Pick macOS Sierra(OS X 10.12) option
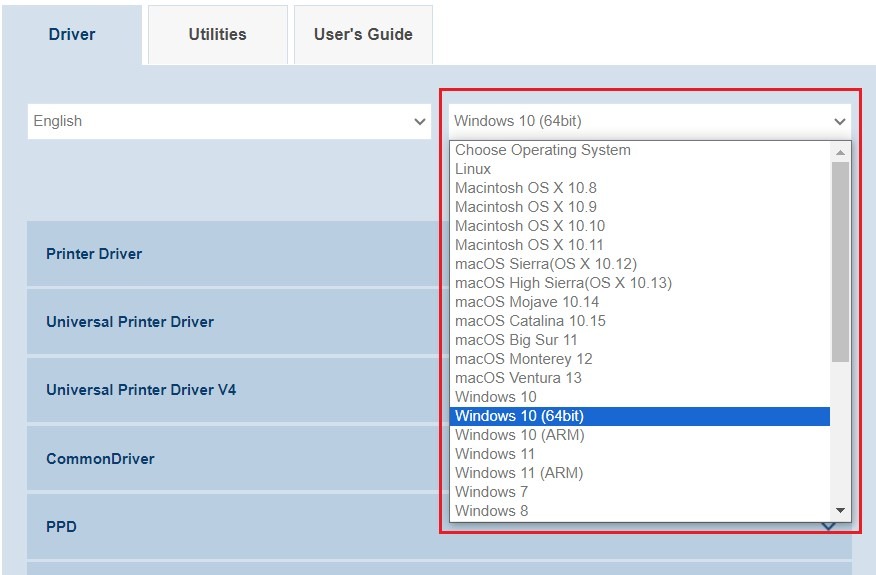 545,264
